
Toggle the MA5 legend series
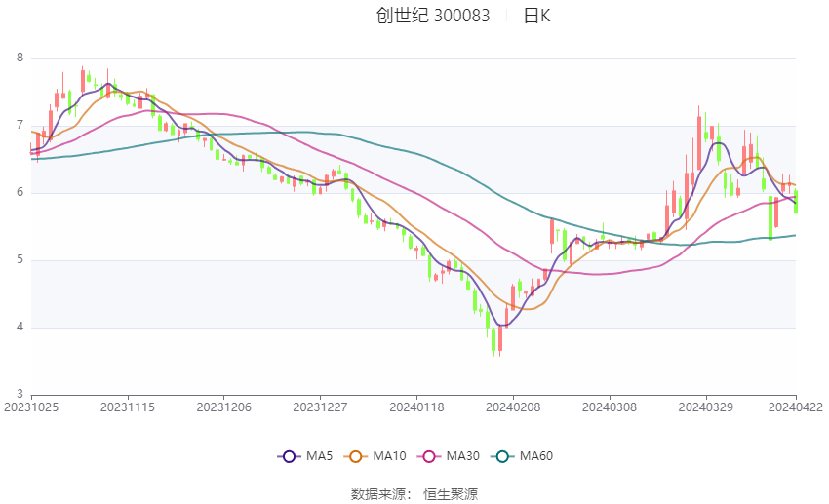[x=305, y=456]
